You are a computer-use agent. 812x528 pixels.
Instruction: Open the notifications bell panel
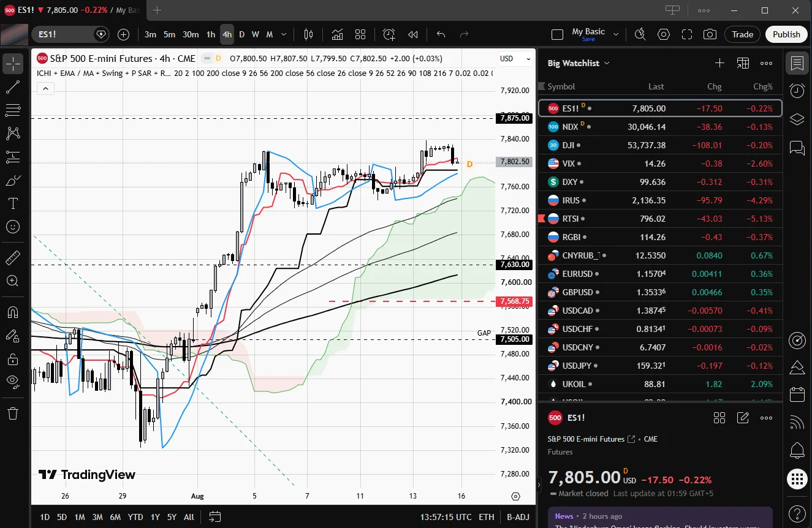click(x=797, y=450)
